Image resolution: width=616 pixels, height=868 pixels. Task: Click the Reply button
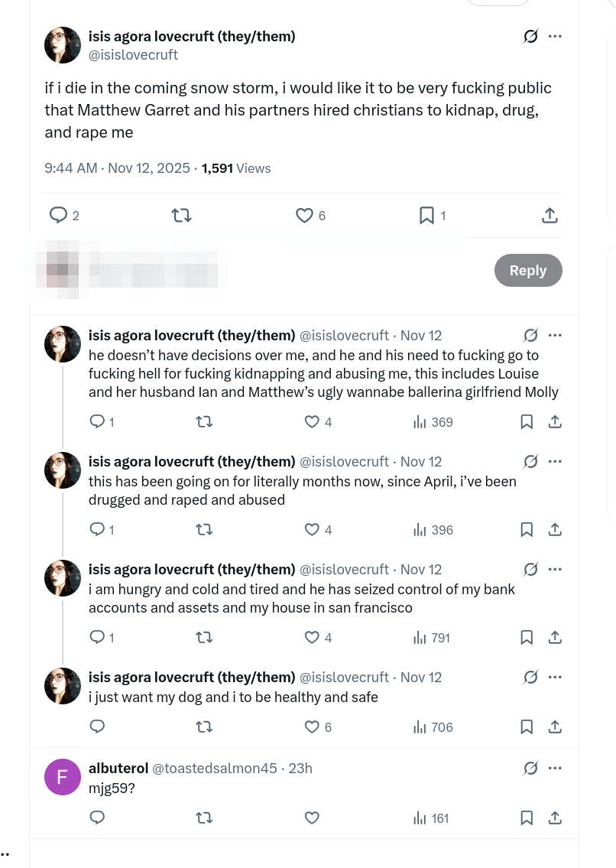click(528, 270)
